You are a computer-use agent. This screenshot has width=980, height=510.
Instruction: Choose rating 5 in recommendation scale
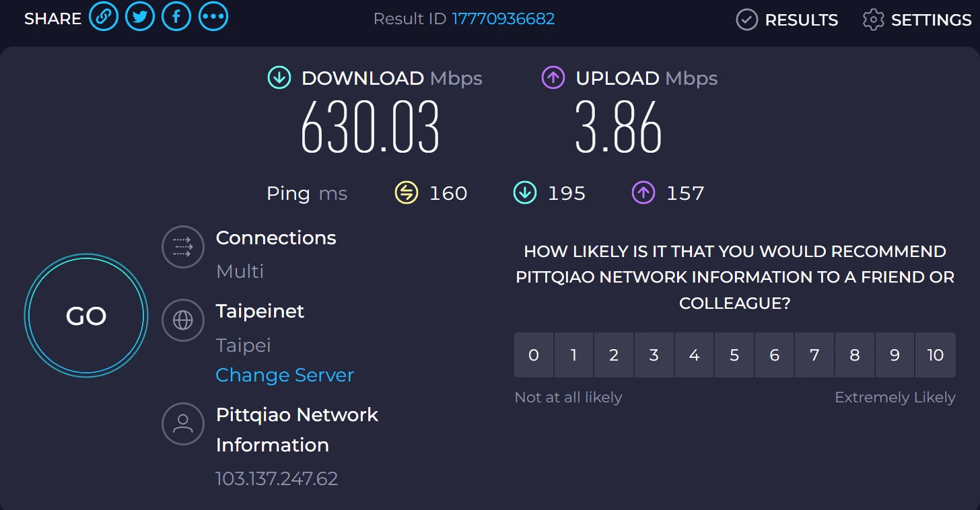pyautogui.click(x=734, y=355)
